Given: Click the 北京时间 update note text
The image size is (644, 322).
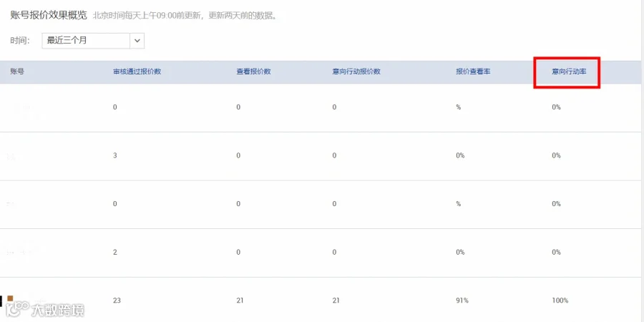Looking at the screenshot, I should pos(185,16).
